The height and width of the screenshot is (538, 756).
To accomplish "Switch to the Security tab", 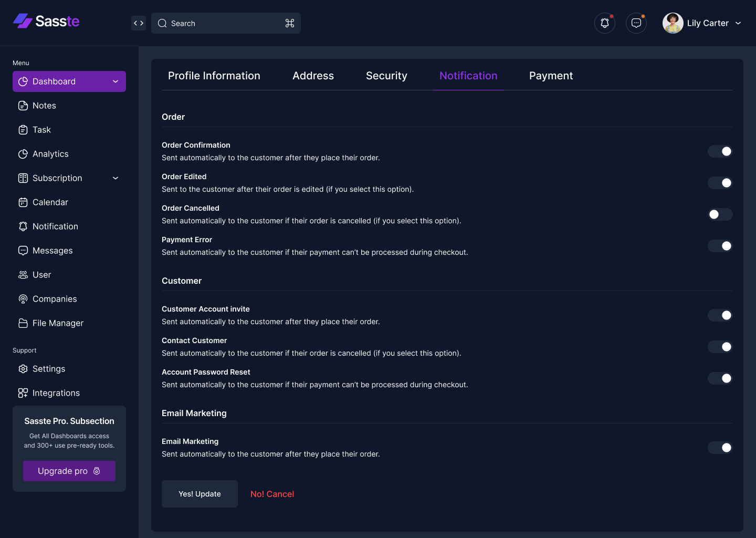I will pyautogui.click(x=386, y=76).
